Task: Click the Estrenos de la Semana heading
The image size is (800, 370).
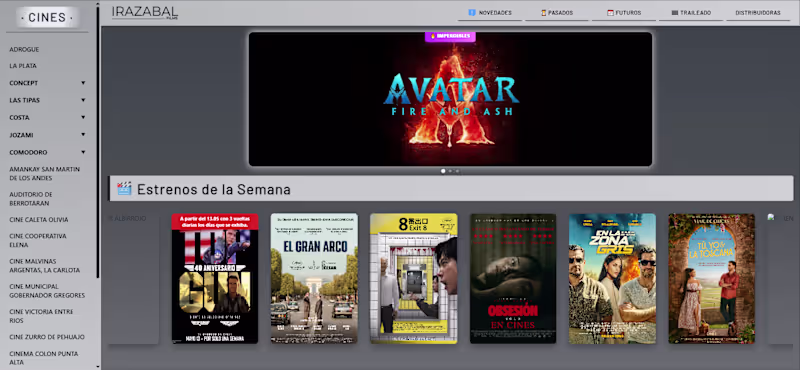Action: [214, 189]
